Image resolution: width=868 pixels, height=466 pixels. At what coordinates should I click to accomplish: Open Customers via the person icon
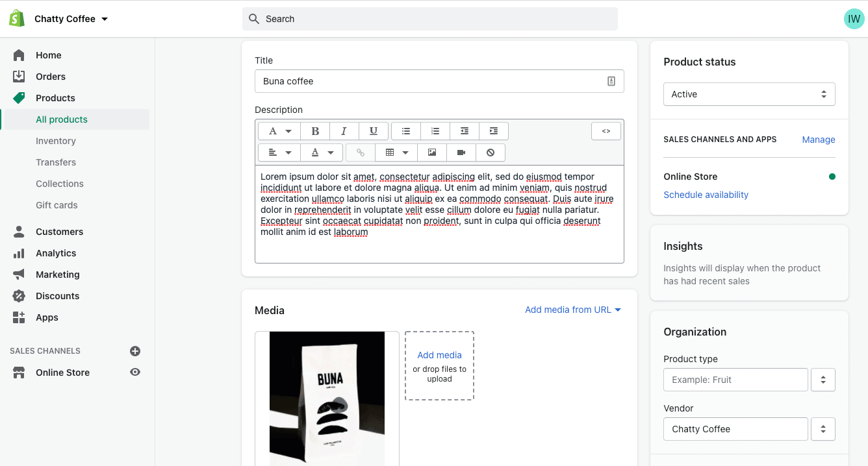click(x=19, y=232)
